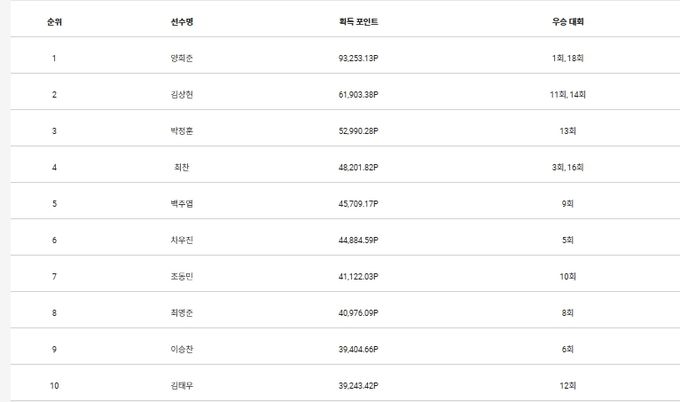Click the 61,903.38P points value
The height and width of the screenshot is (402, 680).
[x=358, y=94]
